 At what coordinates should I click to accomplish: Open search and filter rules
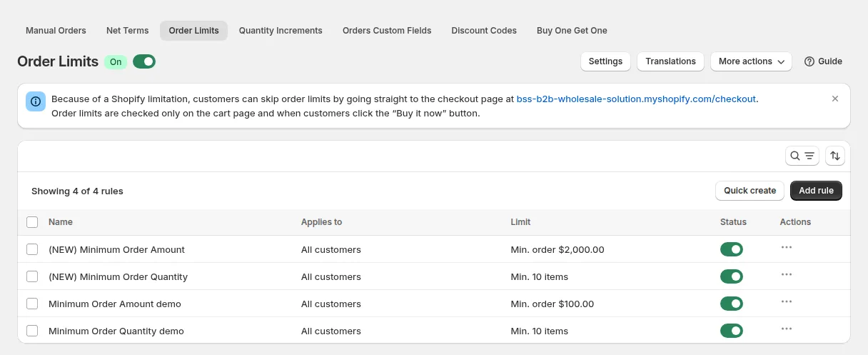click(802, 156)
